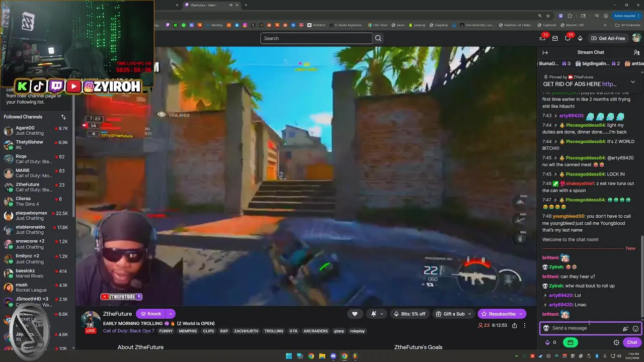Click arty69420 username saying Lol

pos(560,295)
